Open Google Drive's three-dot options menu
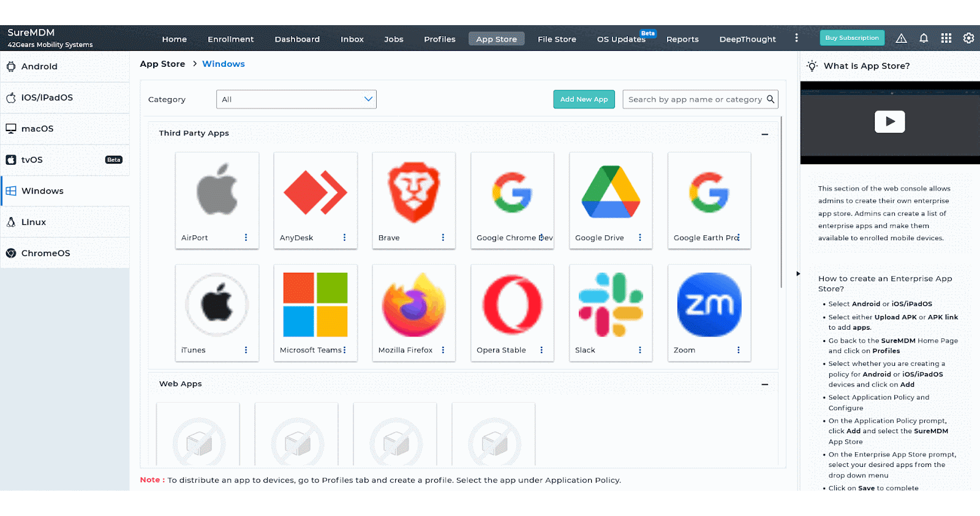The image size is (980, 516). tap(640, 237)
